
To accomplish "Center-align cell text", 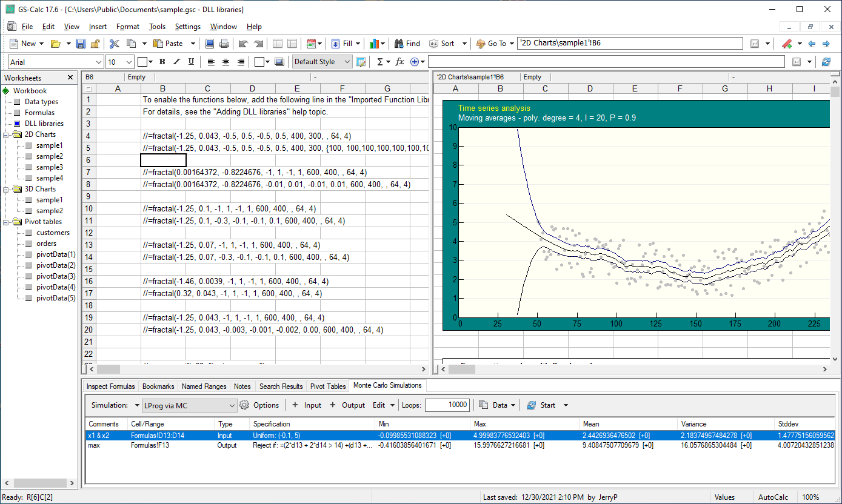I will (226, 62).
